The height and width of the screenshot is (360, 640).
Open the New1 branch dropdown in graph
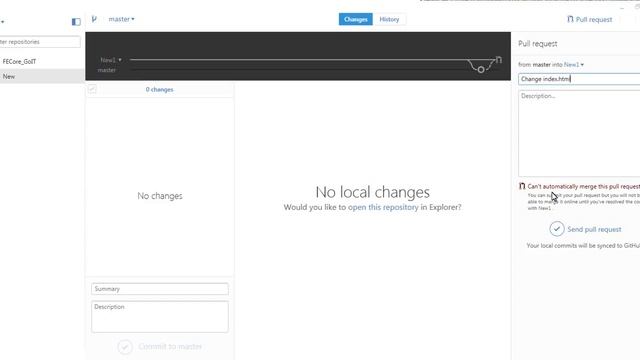tap(111, 60)
